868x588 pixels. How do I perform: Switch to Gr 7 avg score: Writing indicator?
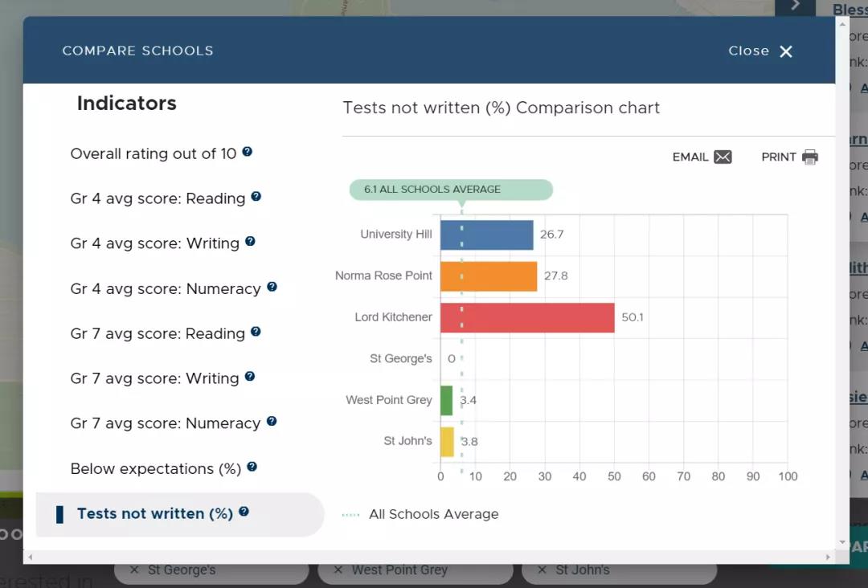154,378
